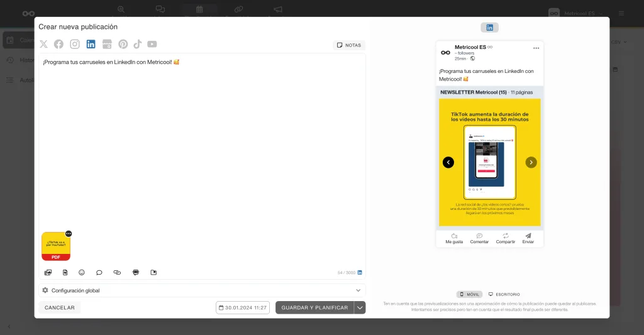This screenshot has width=644, height=335.
Task: Open the inbox chat tab in top nav
Action: tap(160, 9)
